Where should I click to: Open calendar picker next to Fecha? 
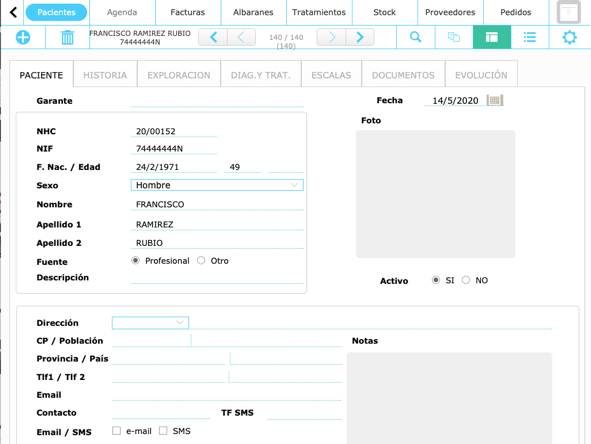pyautogui.click(x=495, y=100)
